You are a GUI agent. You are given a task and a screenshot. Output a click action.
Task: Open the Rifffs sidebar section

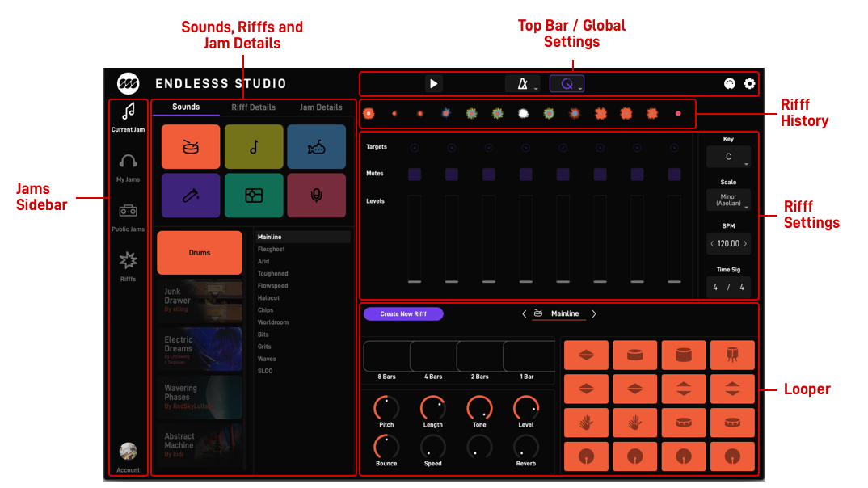click(128, 266)
